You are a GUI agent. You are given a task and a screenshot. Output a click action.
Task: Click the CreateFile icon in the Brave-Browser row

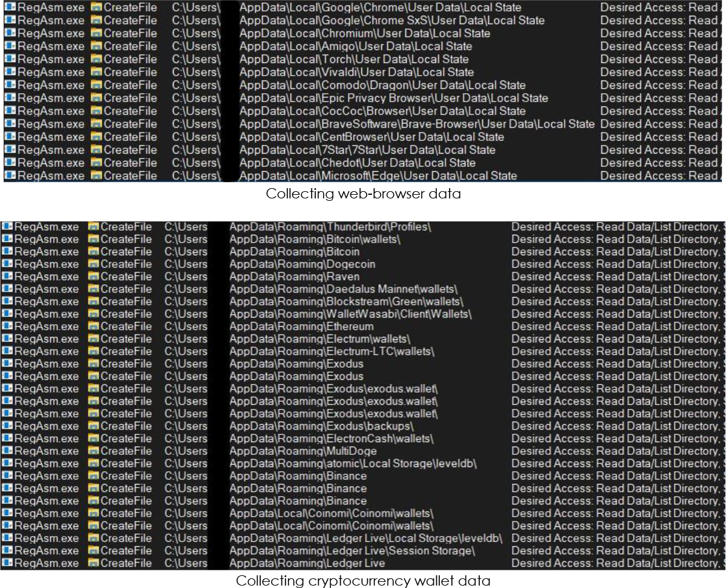coord(96,124)
